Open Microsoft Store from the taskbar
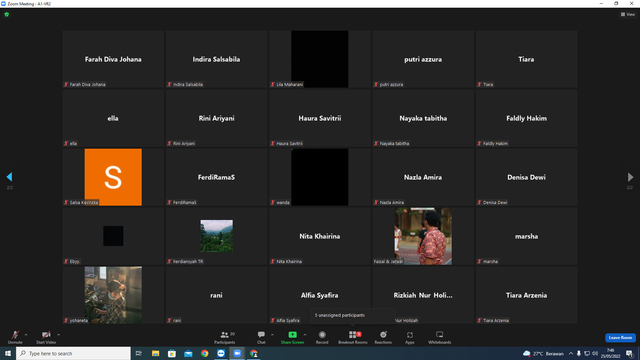This screenshot has width=640, height=360. click(172, 353)
